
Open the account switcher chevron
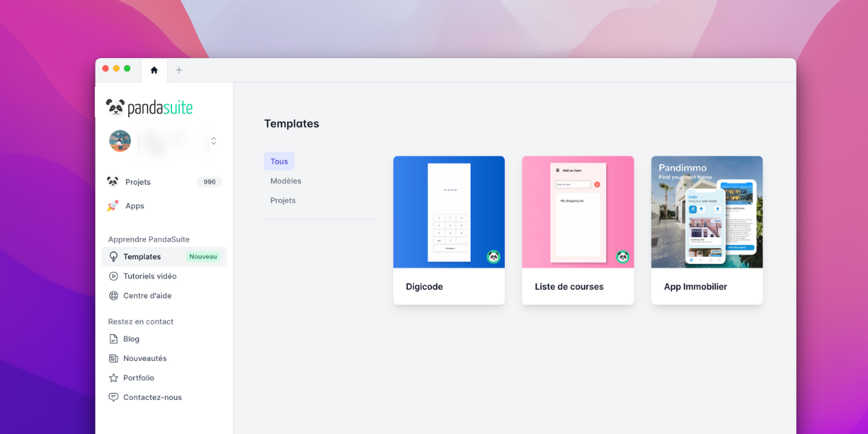point(213,142)
